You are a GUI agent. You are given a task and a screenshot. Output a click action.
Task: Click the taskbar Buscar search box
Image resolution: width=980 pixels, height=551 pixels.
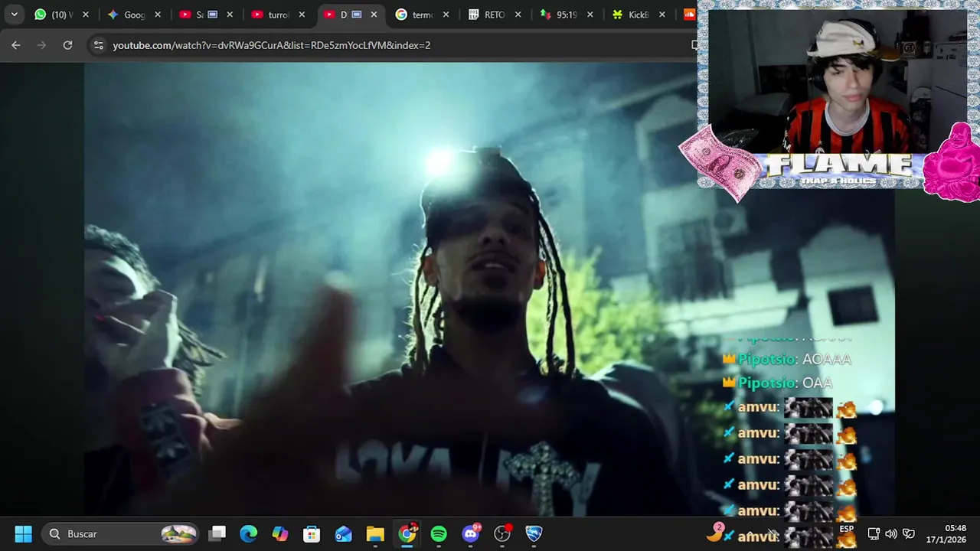click(x=121, y=533)
